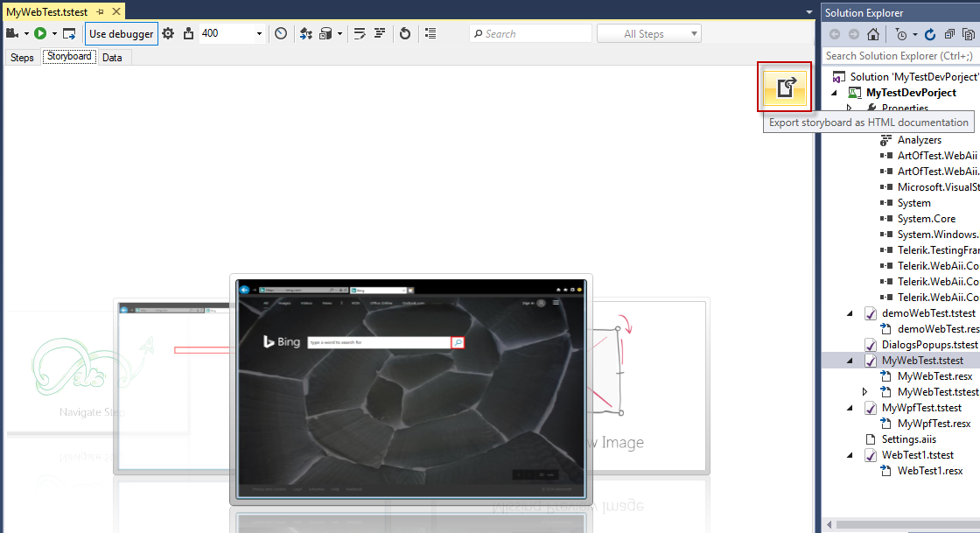980x533 pixels.
Task: Click the upload icon next to the gear
Action: tap(188, 34)
